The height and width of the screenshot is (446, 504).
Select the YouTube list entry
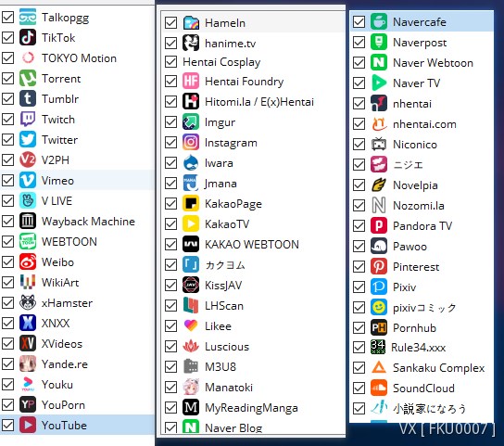click(x=77, y=425)
